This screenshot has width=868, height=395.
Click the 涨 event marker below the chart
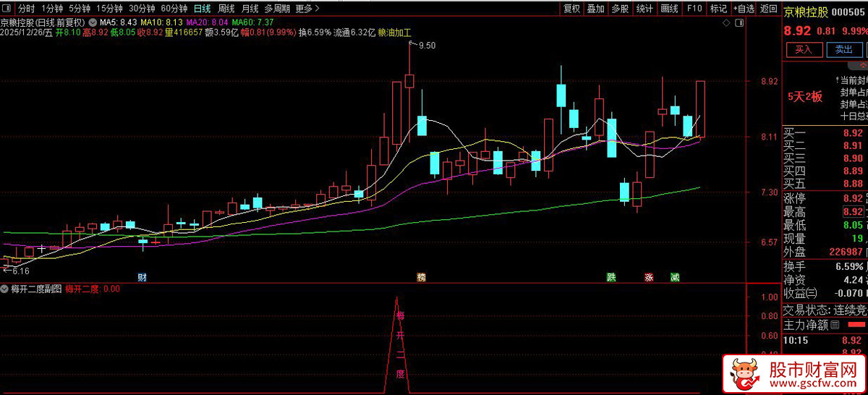pos(649,277)
